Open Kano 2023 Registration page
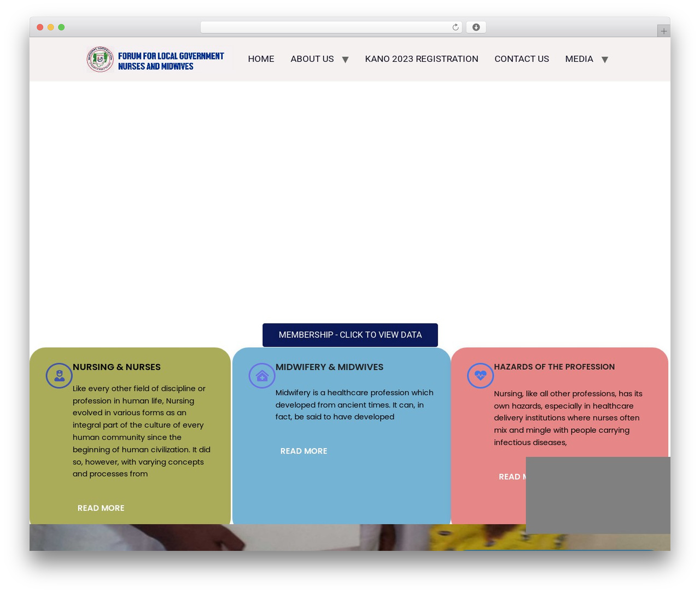The image size is (700, 593). coord(422,59)
